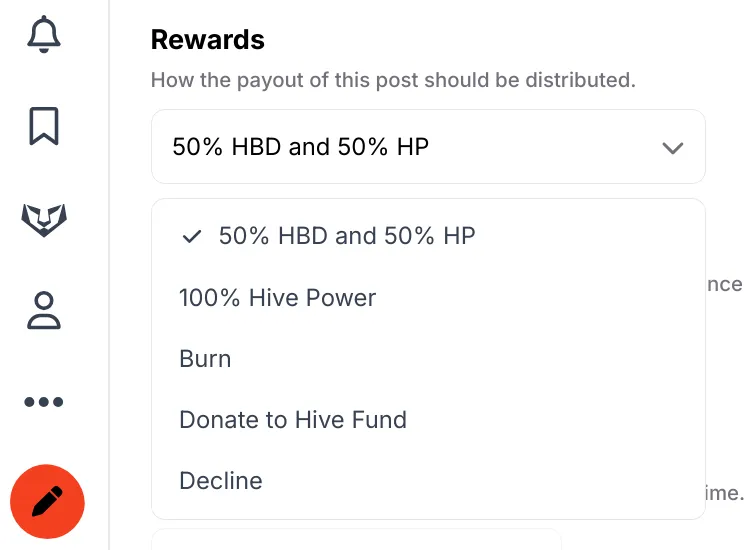The image size is (748, 550).
Task: Choose the checked 50% HBD and 50% HP option
Action: [x=428, y=236]
